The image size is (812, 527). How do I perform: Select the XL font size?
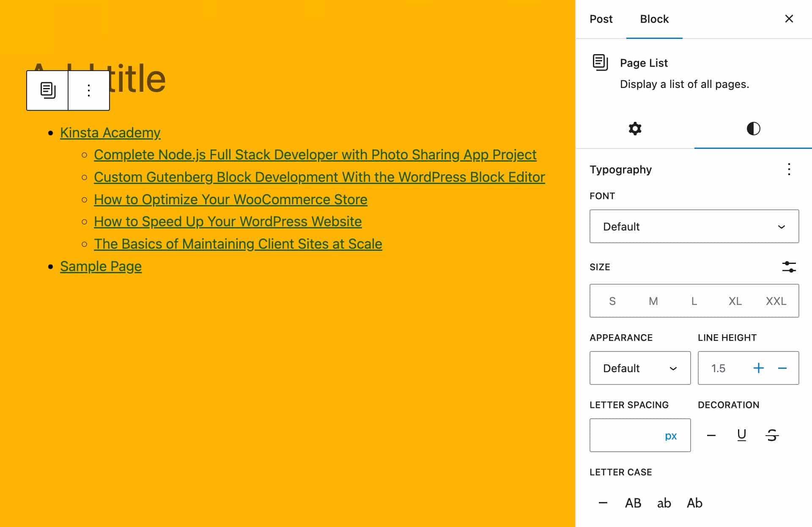[x=735, y=301]
